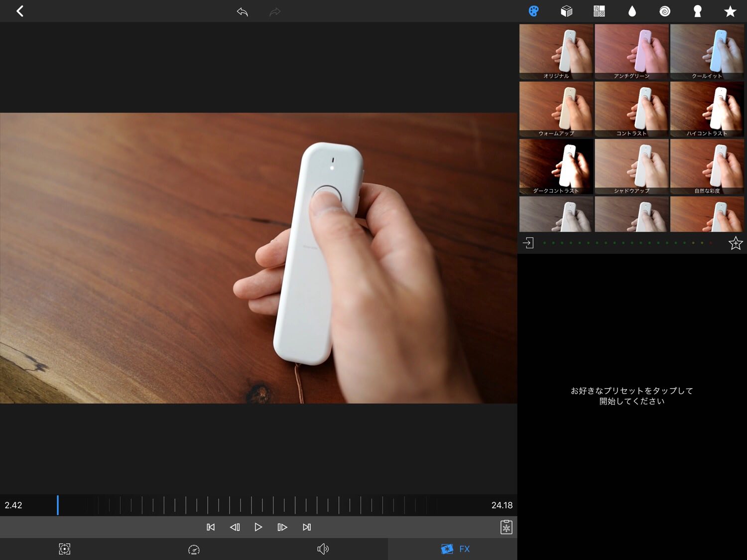Click the effects clipboard icon

[506, 527]
